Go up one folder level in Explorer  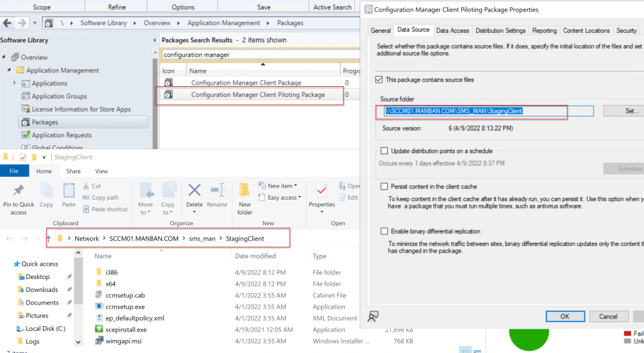click(49, 238)
